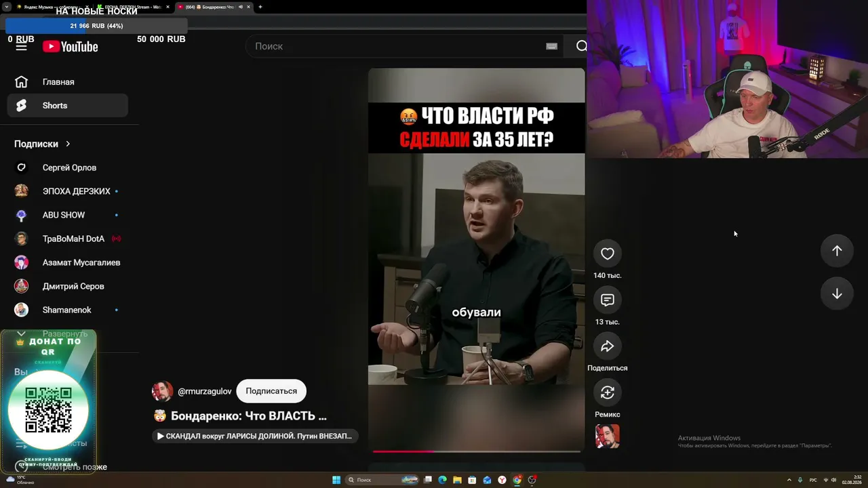This screenshot has height=488, width=868.
Task: Click the Short's title Бондаренко: Что ВЛАСТЬ
Action: pyautogui.click(x=249, y=416)
